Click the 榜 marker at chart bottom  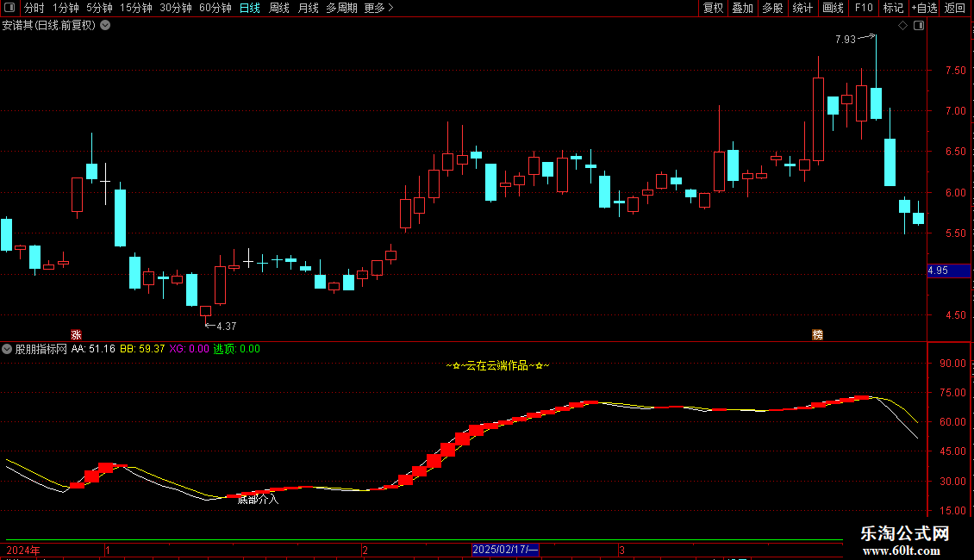pos(817,334)
